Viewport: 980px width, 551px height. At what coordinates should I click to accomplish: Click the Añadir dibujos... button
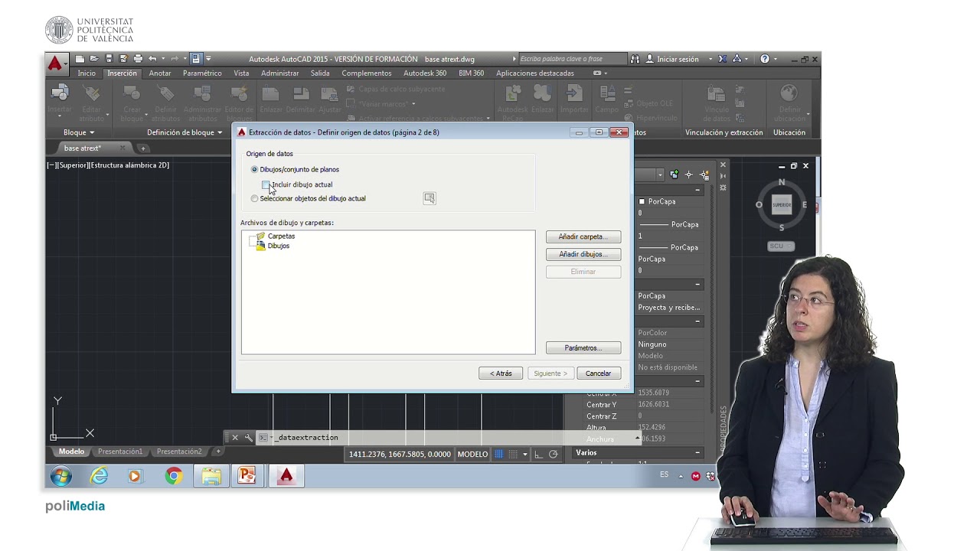click(583, 254)
